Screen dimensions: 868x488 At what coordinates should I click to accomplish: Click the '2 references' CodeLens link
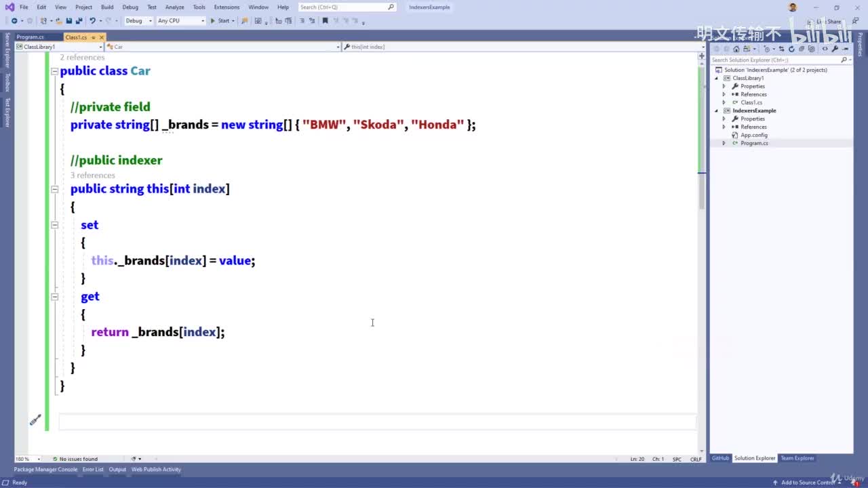click(x=82, y=58)
